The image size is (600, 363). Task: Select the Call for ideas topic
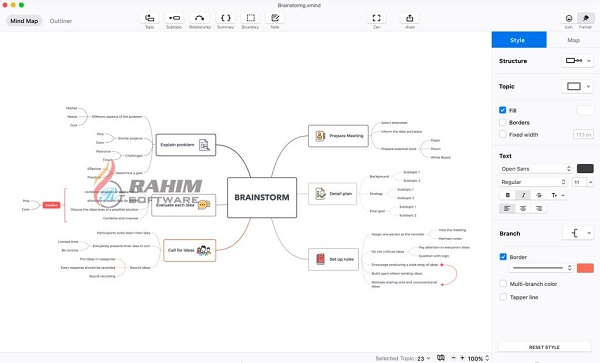tap(189, 251)
